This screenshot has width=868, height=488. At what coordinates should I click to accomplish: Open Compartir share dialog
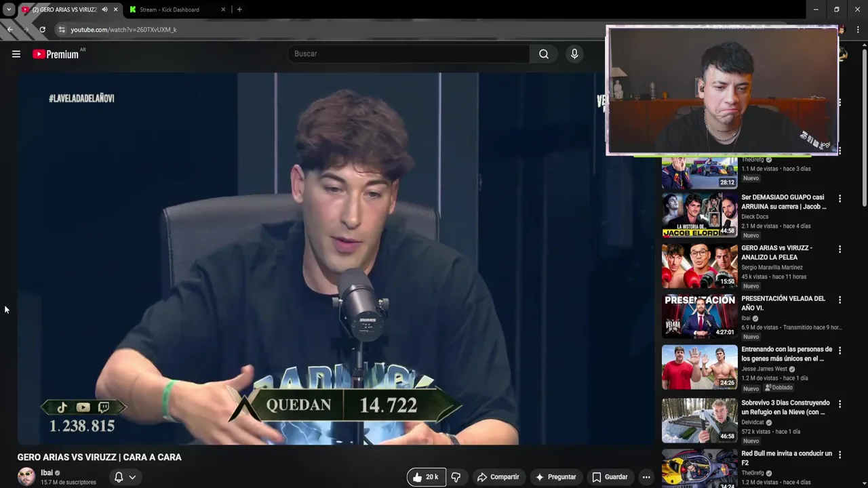[x=498, y=477]
